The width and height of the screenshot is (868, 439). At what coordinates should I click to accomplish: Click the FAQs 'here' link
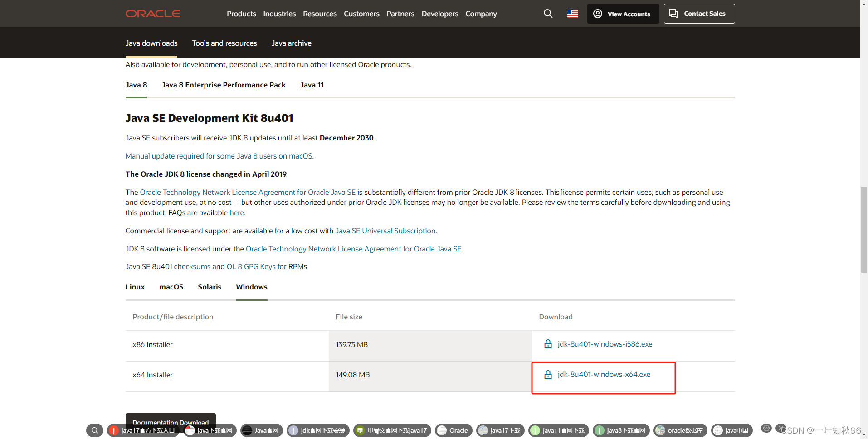(237, 212)
